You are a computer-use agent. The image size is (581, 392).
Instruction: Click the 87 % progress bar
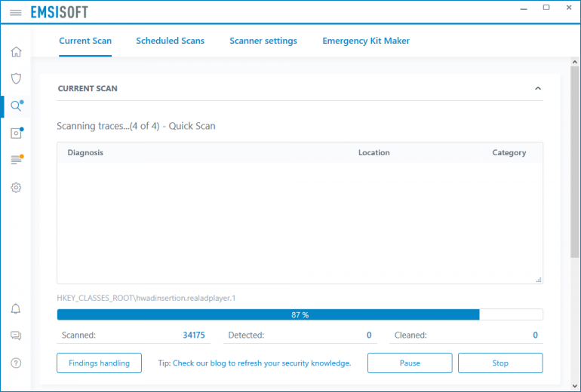300,314
